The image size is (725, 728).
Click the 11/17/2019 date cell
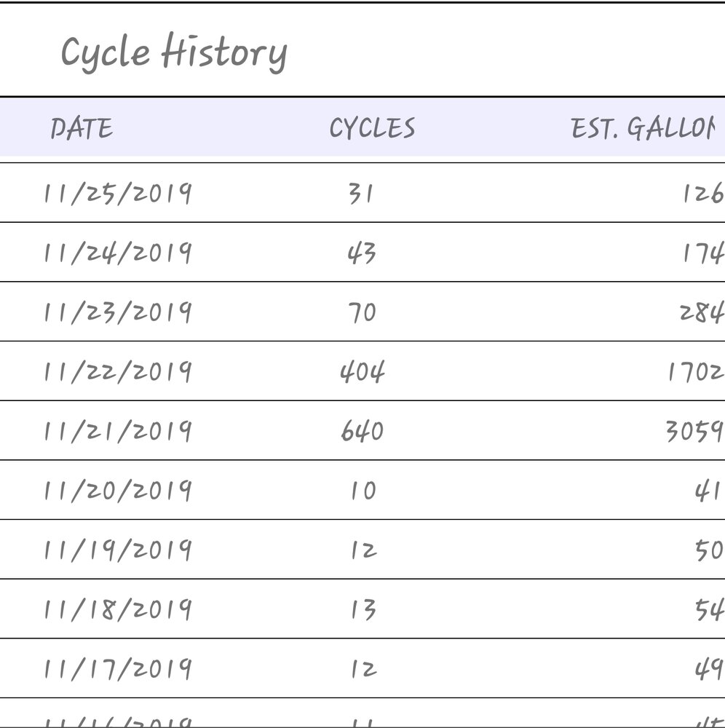pyautogui.click(x=117, y=668)
